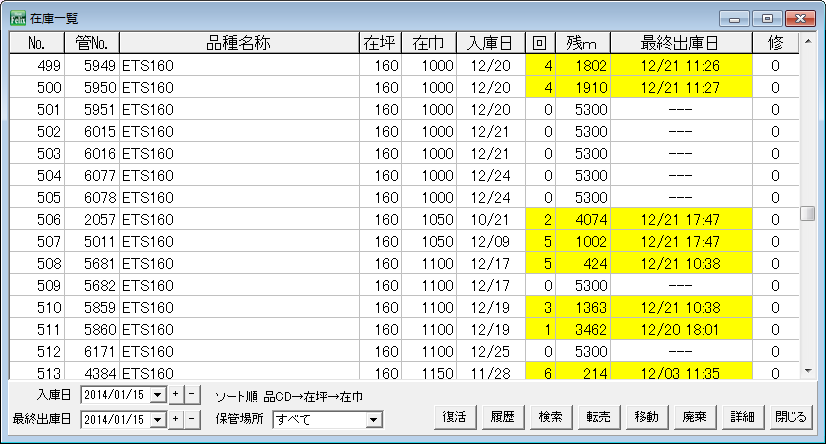Viewport: 826px width, 444px height.
Task: Click the app icon in the title bar
Action: click(17, 18)
